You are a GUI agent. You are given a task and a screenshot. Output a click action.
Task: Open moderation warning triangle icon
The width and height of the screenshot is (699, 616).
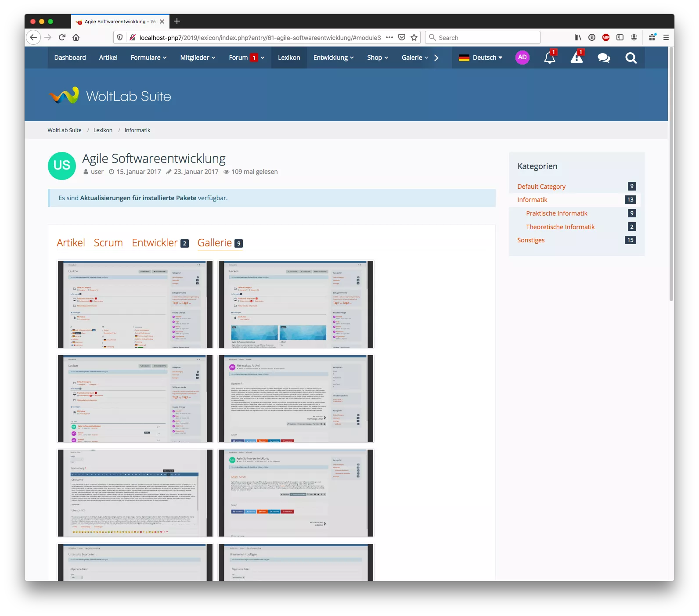coord(576,58)
